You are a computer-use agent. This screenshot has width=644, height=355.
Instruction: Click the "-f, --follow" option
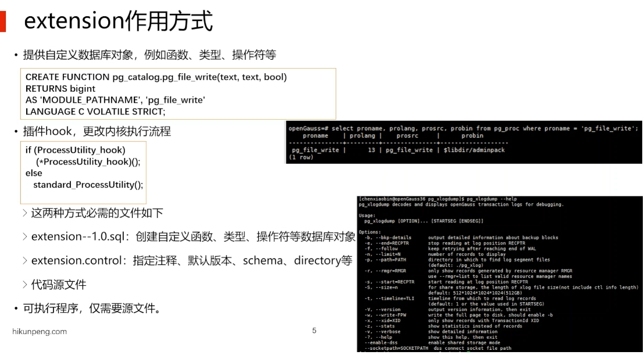point(381,249)
